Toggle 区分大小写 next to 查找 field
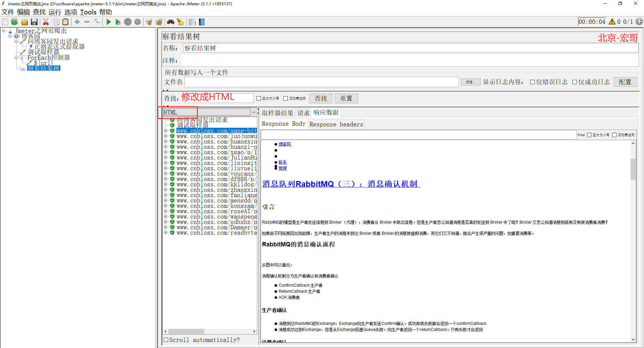Image resolution: width=644 pixels, height=348 pixels. (x=259, y=99)
